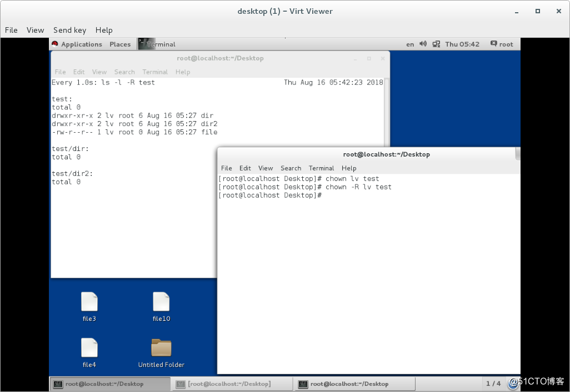
Task: Click the 'chown lv test' command line
Action: [299, 179]
